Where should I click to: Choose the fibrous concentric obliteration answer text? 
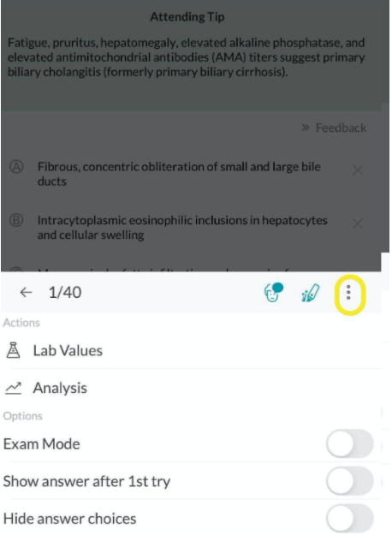point(179,174)
